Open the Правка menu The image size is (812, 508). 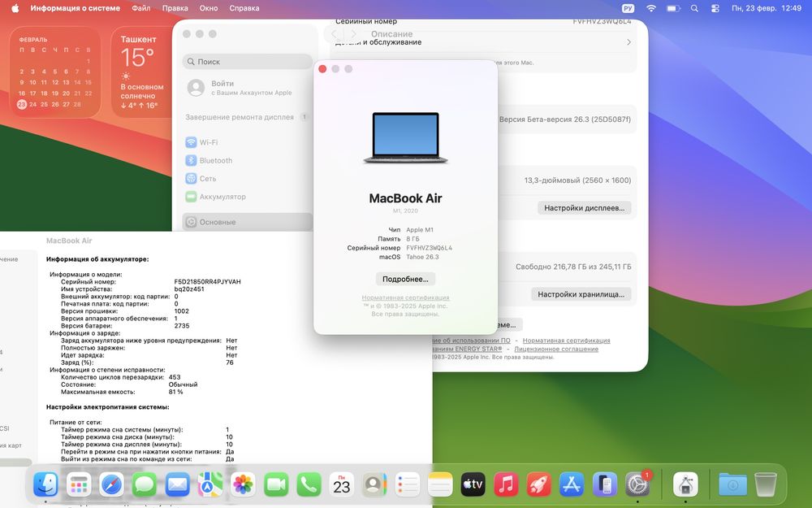coord(175,8)
